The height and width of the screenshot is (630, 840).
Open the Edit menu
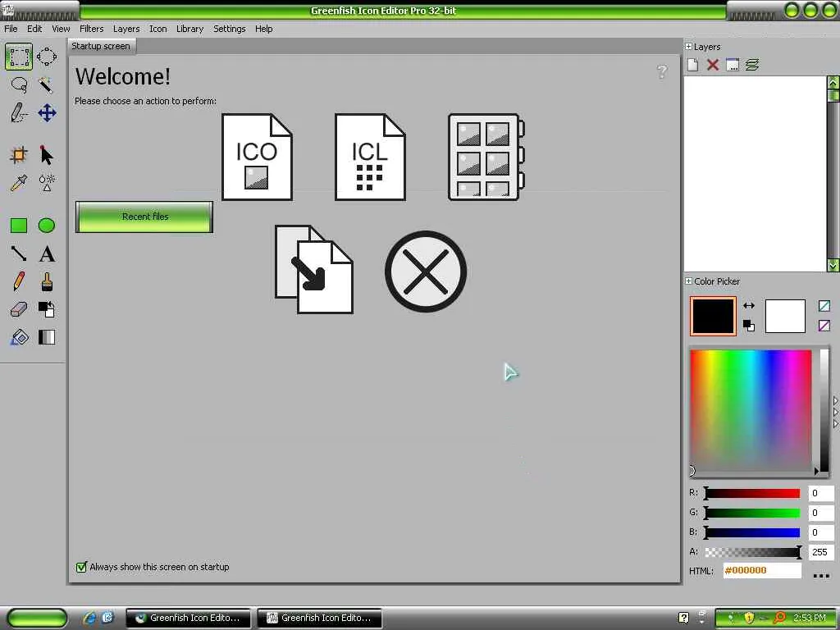34,29
